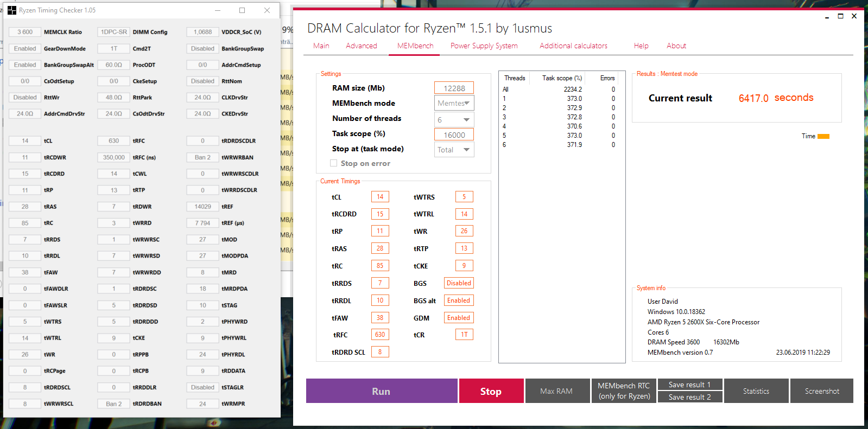Take a capture with Screenshot button

coord(822,391)
